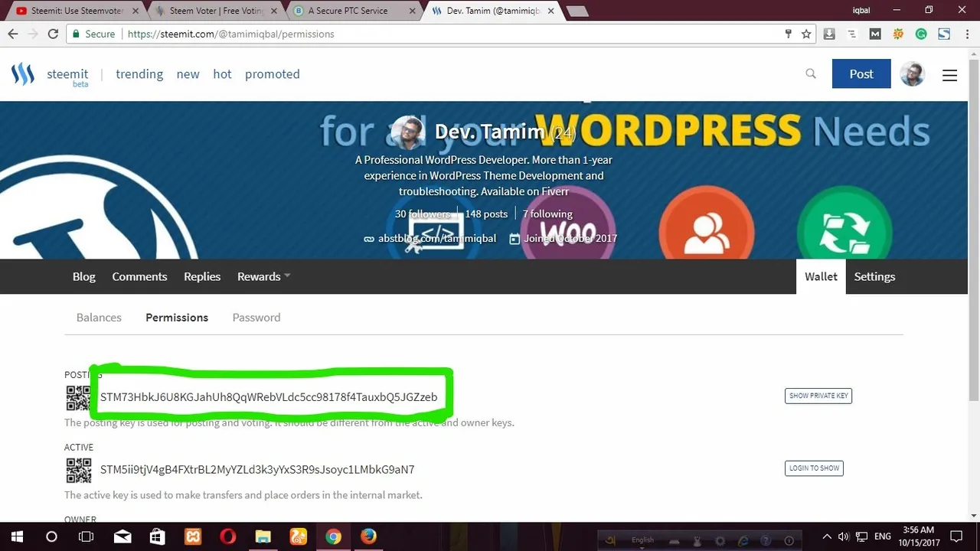Image resolution: width=980 pixels, height=551 pixels.
Task: Click the 148 posts link
Action: [x=486, y=214]
